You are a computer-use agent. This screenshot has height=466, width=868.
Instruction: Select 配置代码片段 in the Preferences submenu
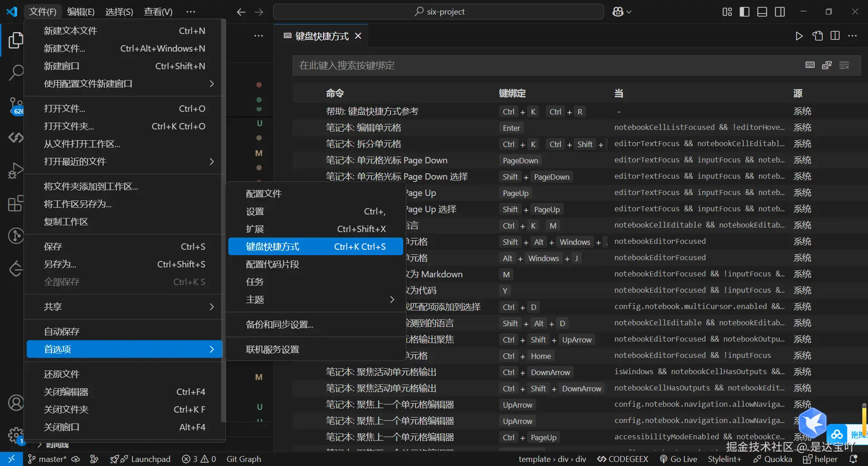pos(271,264)
